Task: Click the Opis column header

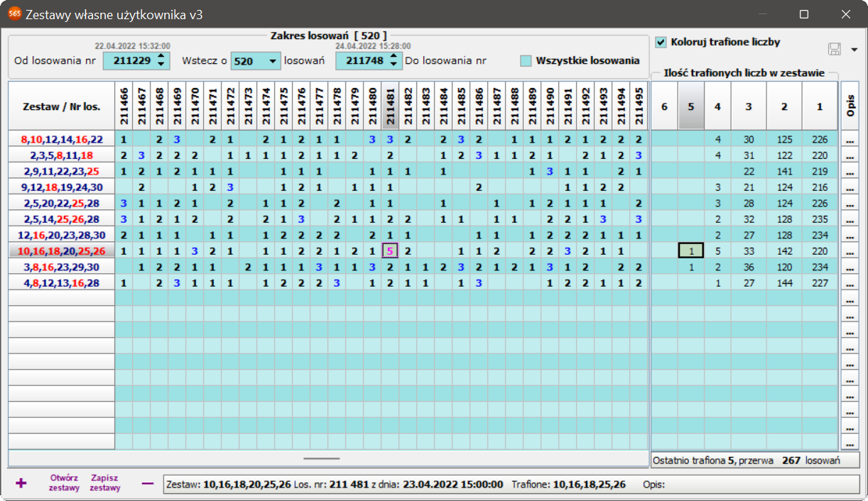Action: [x=850, y=106]
